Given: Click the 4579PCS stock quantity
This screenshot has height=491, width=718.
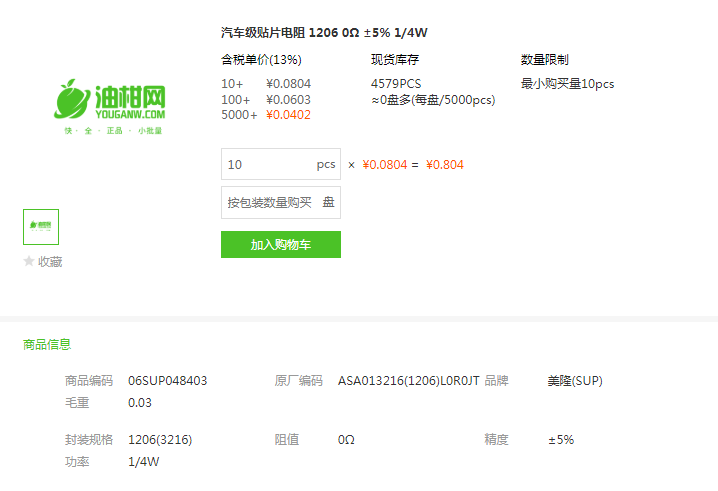Looking at the screenshot, I should (396, 84).
